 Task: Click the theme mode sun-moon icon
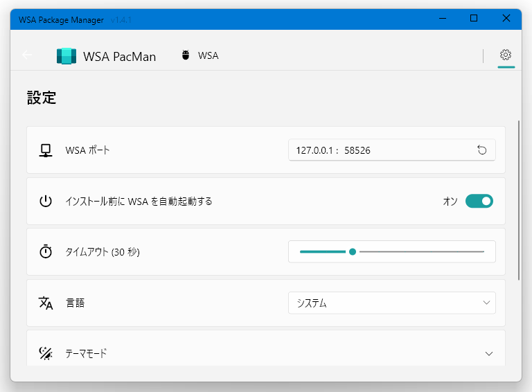point(46,353)
